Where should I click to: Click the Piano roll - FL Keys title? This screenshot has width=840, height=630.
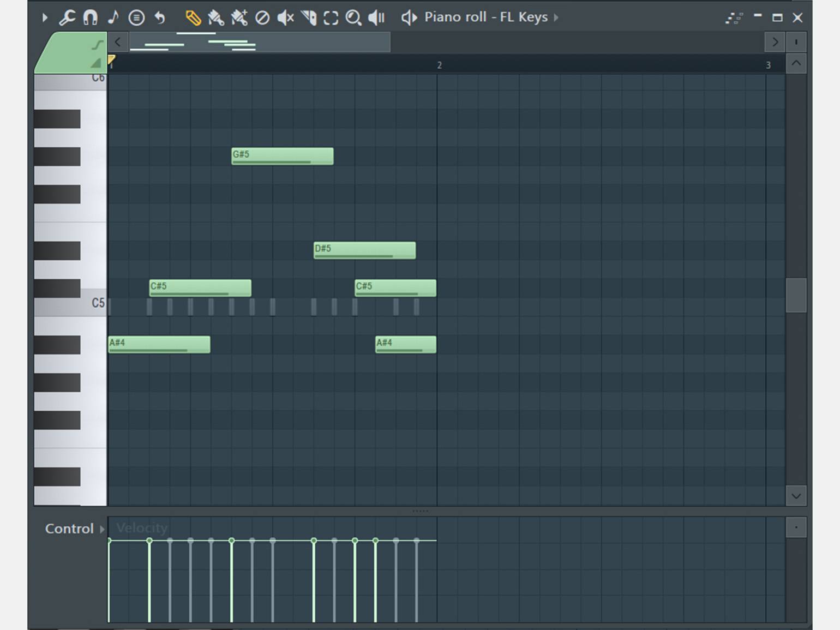[486, 17]
